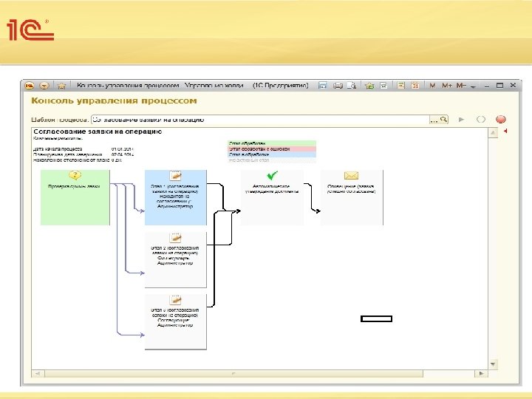Click the green checkmark icon

tap(272, 175)
